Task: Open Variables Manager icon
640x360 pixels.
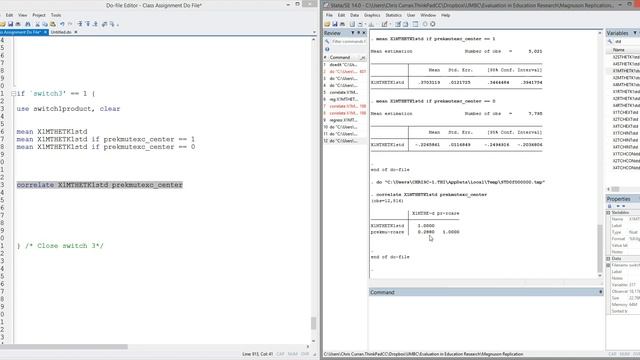Action: point(415,24)
